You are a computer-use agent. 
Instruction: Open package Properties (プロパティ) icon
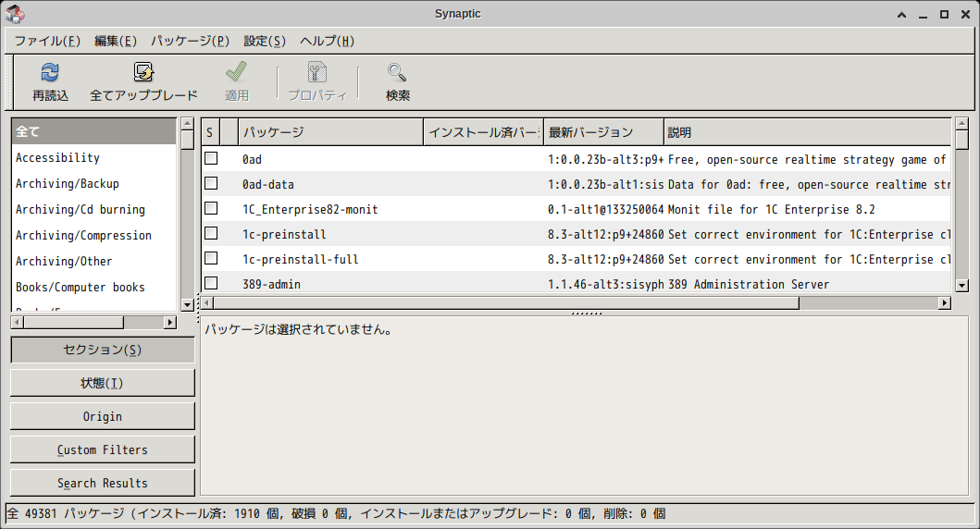click(316, 72)
